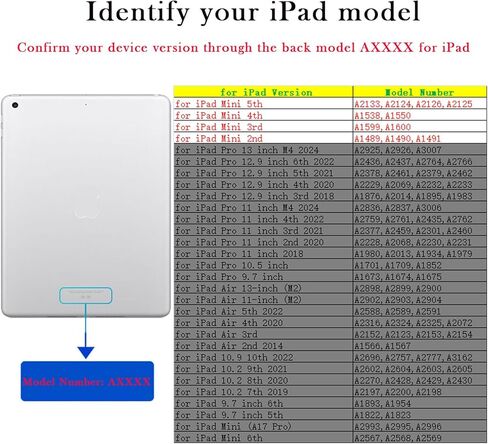This screenshot has height=444, width=488.
Task: Select the 'for iPad Mini 5th' row label
Action: [x=219, y=104]
